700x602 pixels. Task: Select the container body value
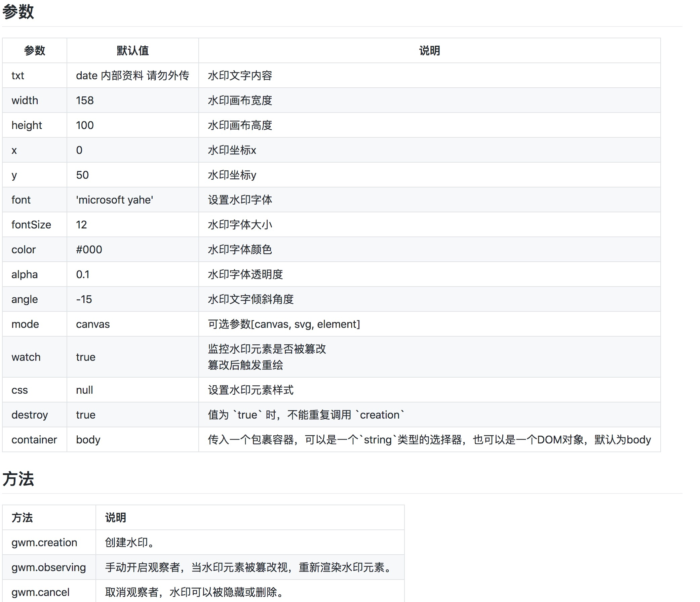(x=88, y=439)
